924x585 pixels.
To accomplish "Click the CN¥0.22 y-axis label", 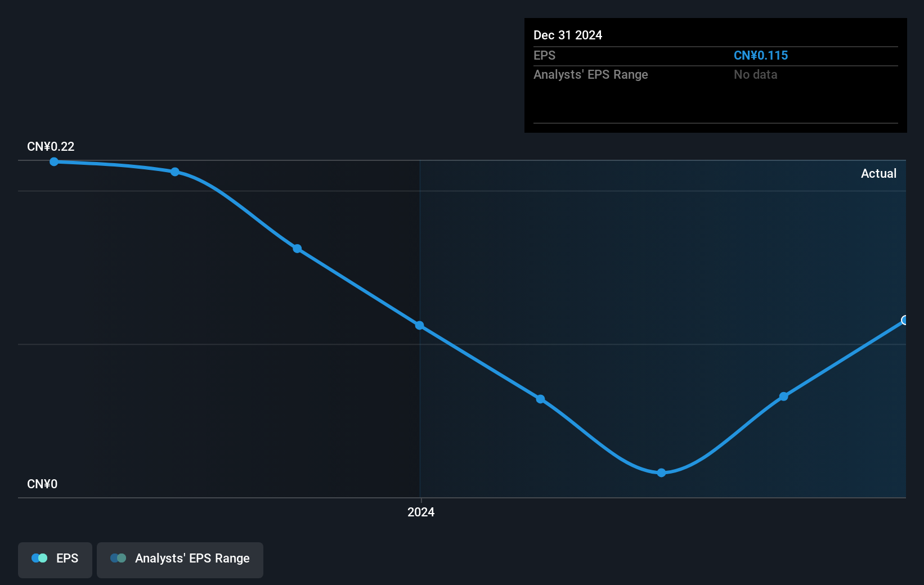I will coord(51,146).
